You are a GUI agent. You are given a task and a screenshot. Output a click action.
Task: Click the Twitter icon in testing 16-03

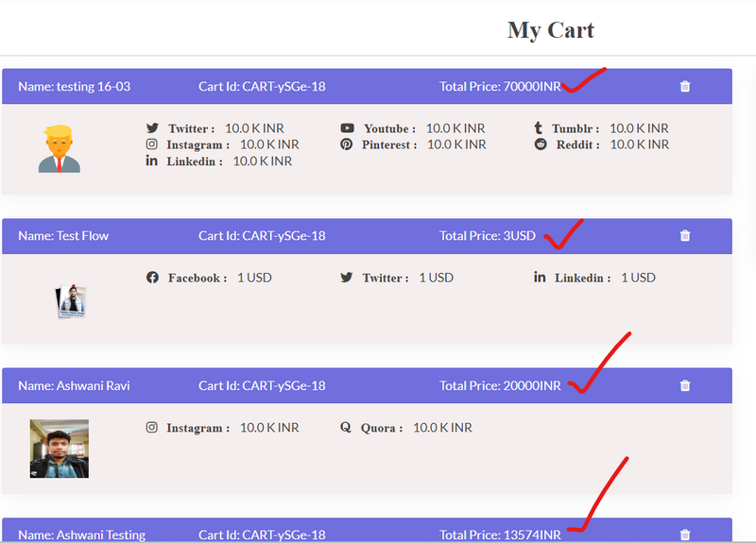(x=152, y=128)
